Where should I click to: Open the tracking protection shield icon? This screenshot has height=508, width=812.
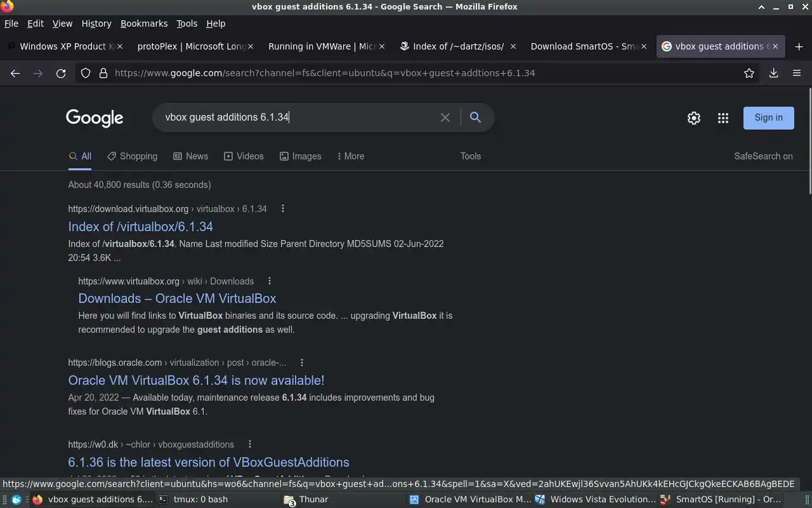[86, 73]
